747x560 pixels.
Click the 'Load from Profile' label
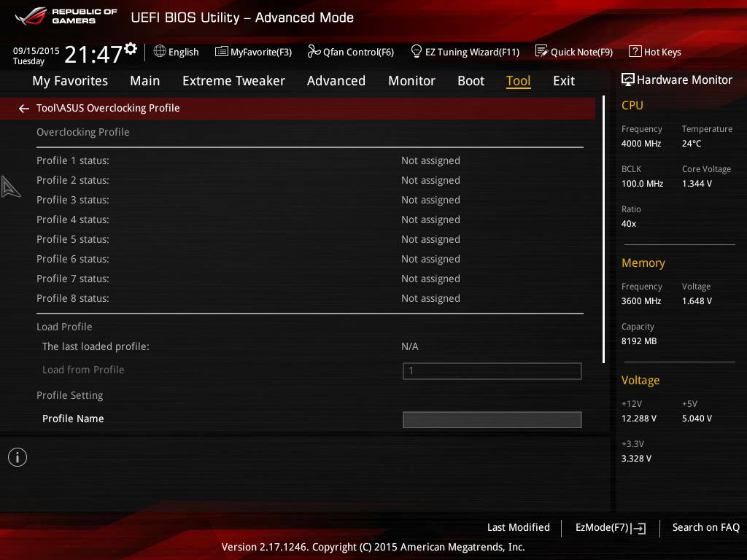point(83,370)
